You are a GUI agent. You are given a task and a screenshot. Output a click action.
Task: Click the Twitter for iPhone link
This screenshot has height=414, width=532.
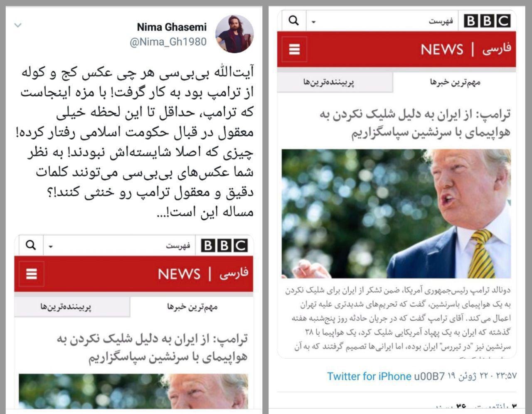369,376
